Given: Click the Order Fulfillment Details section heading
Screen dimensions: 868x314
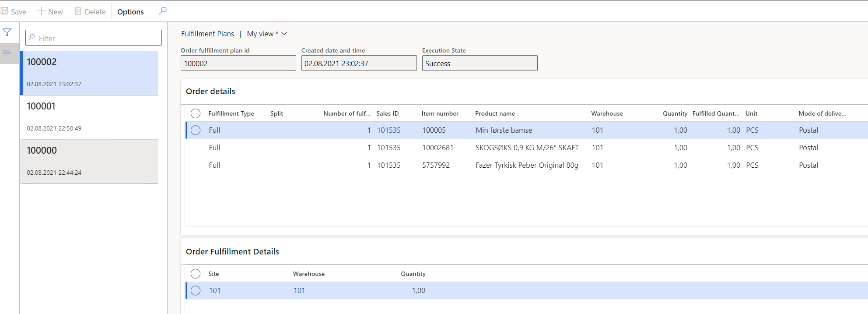Looking at the screenshot, I should [232, 251].
